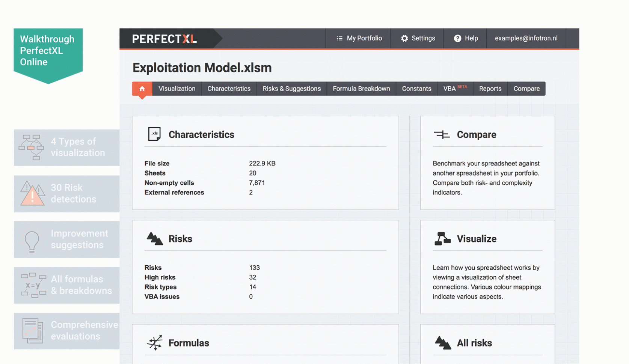Open the VBA beta tab
Viewport: 629px width, 364px height.
pos(454,89)
